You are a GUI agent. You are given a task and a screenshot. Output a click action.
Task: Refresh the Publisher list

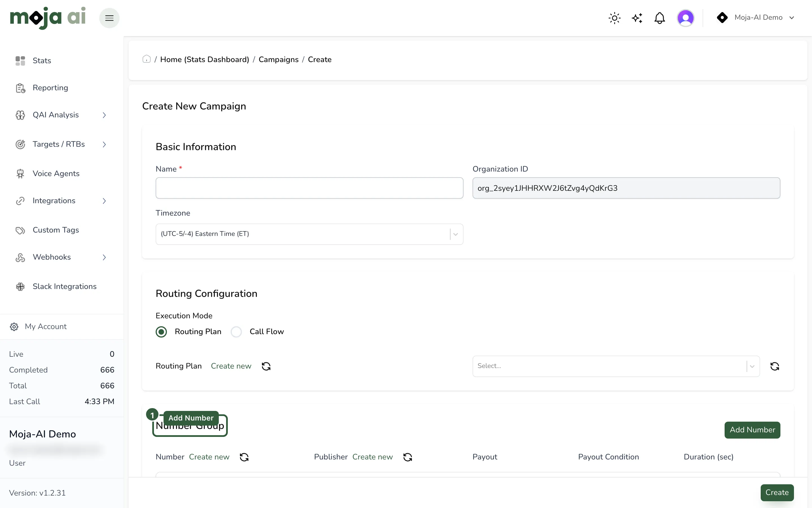coord(407,457)
